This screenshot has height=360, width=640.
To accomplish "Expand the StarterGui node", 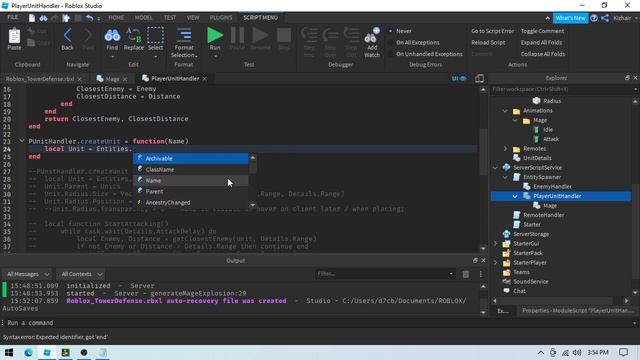I will coord(496,244).
